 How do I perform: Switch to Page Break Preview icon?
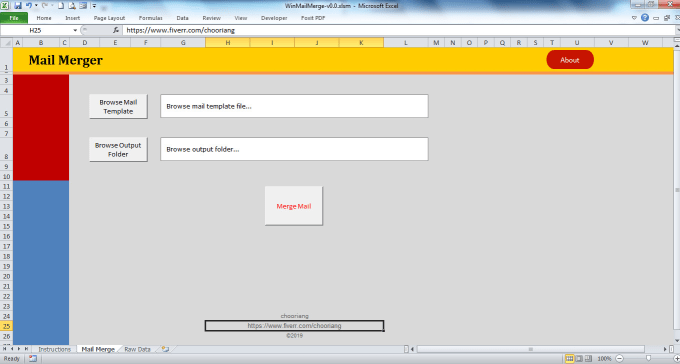click(588, 359)
